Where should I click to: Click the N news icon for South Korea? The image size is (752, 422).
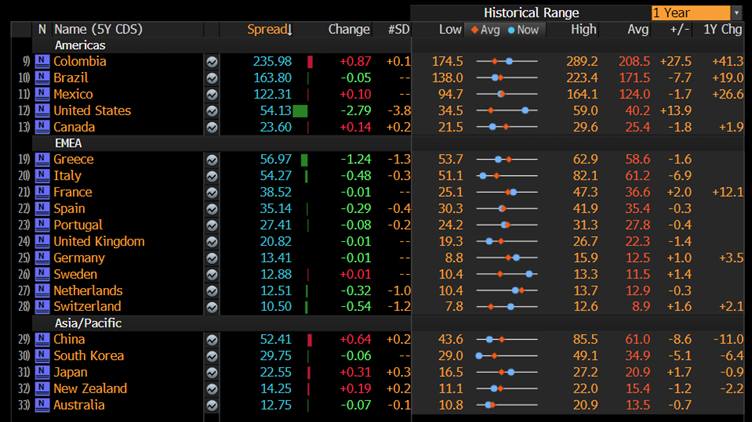[x=42, y=355]
